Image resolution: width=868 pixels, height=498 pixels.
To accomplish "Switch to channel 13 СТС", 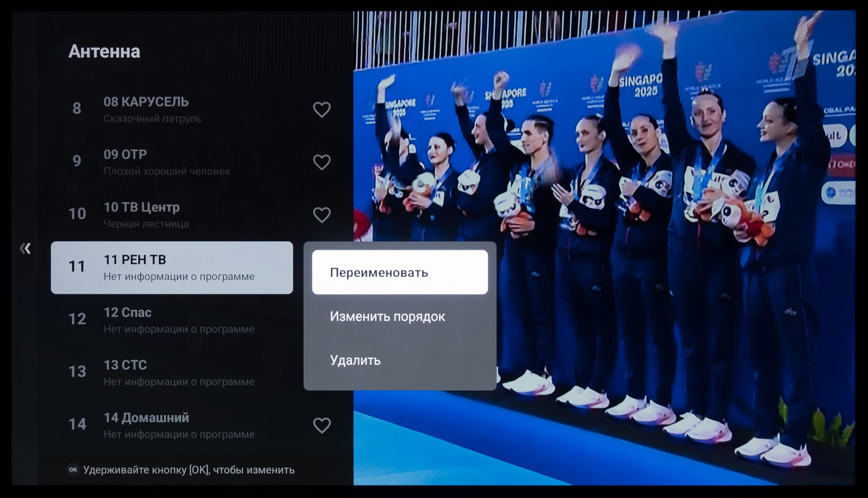I will pos(125,365).
